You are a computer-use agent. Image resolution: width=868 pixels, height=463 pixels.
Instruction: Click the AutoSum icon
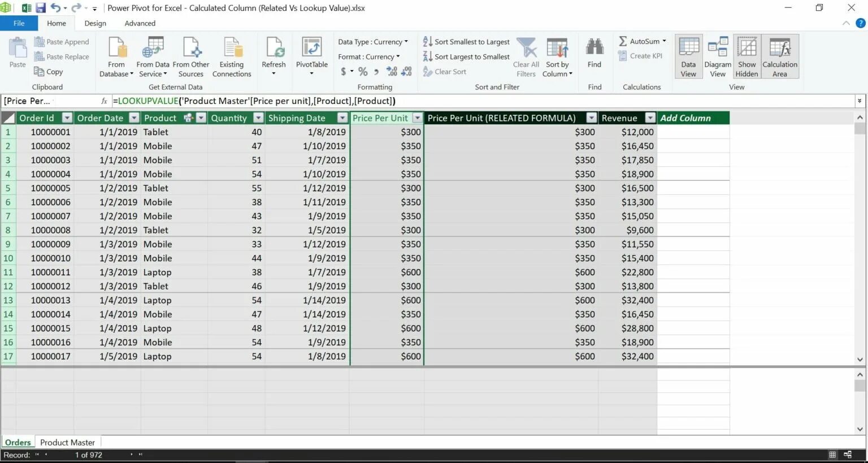pos(623,41)
